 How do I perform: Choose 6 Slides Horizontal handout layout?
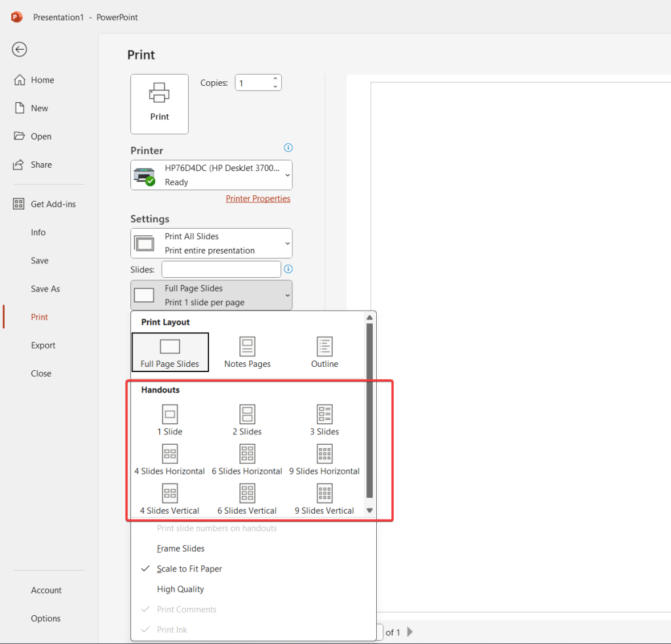[247, 458]
